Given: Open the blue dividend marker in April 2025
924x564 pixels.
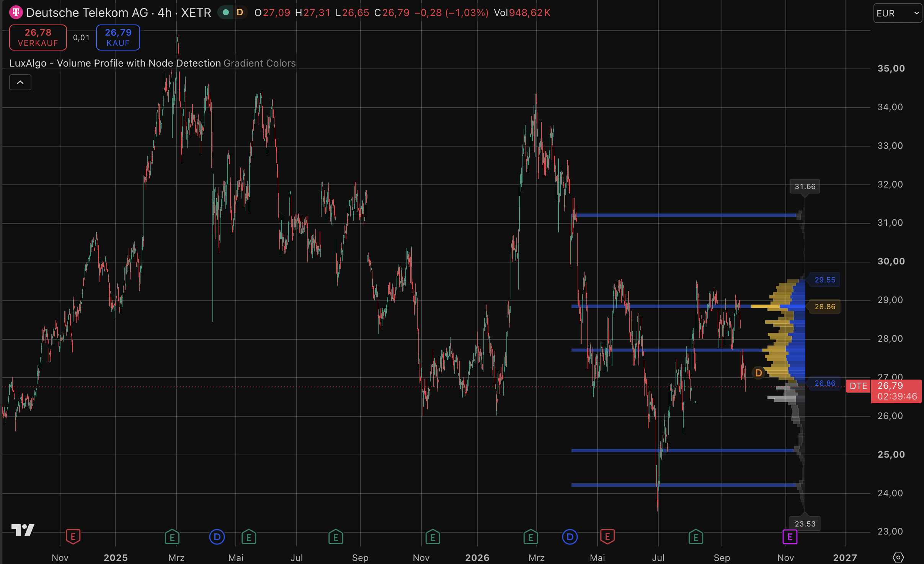Looking at the screenshot, I should (217, 536).
